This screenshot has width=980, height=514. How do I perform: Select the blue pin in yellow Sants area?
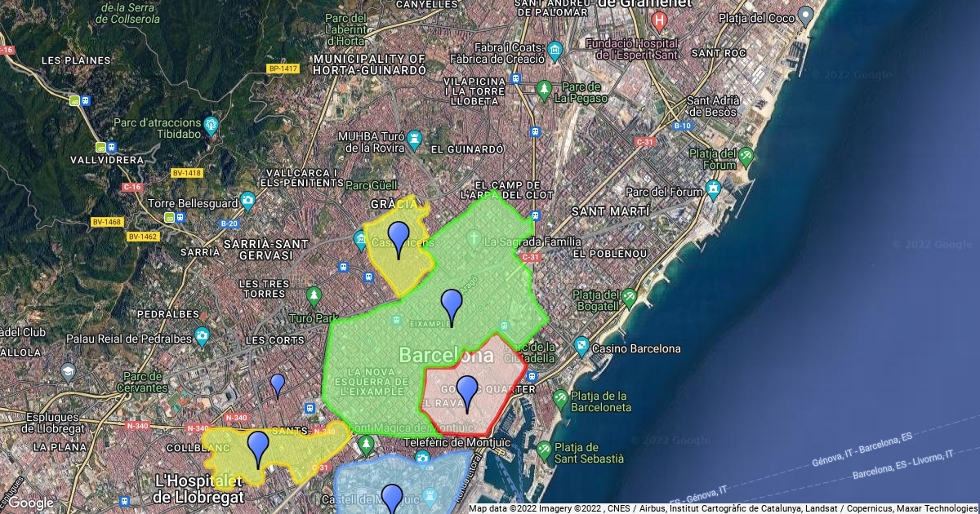[258, 445]
